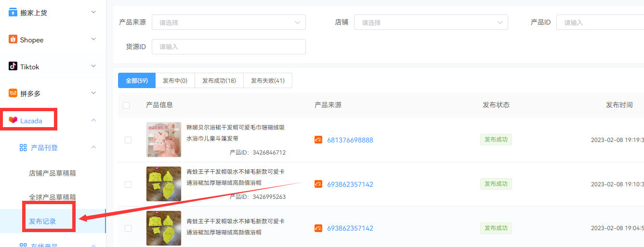Expand the 拼多多 menu chevron
This screenshot has height=247, width=644.
click(x=93, y=93)
